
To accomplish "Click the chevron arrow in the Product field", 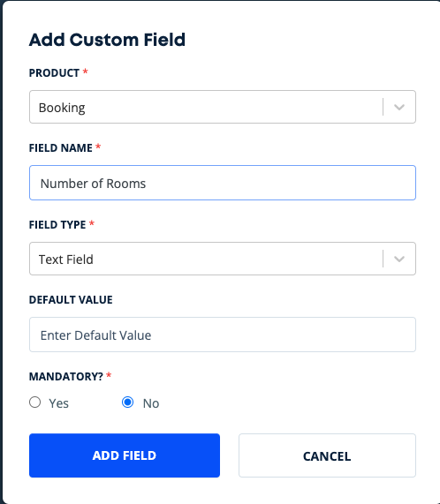I will [x=399, y=107].
